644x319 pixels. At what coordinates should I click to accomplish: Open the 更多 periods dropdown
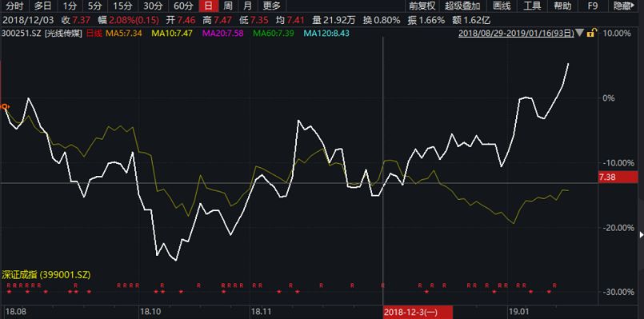coord(271,6)
